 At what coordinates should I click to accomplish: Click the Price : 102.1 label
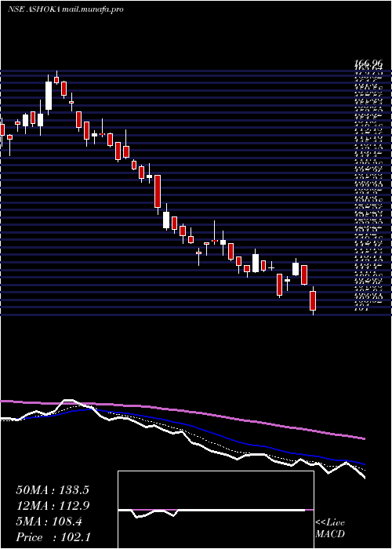53,537
